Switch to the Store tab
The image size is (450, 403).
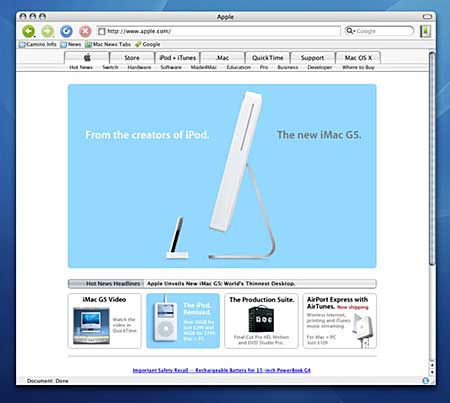[x=132, y=58]
